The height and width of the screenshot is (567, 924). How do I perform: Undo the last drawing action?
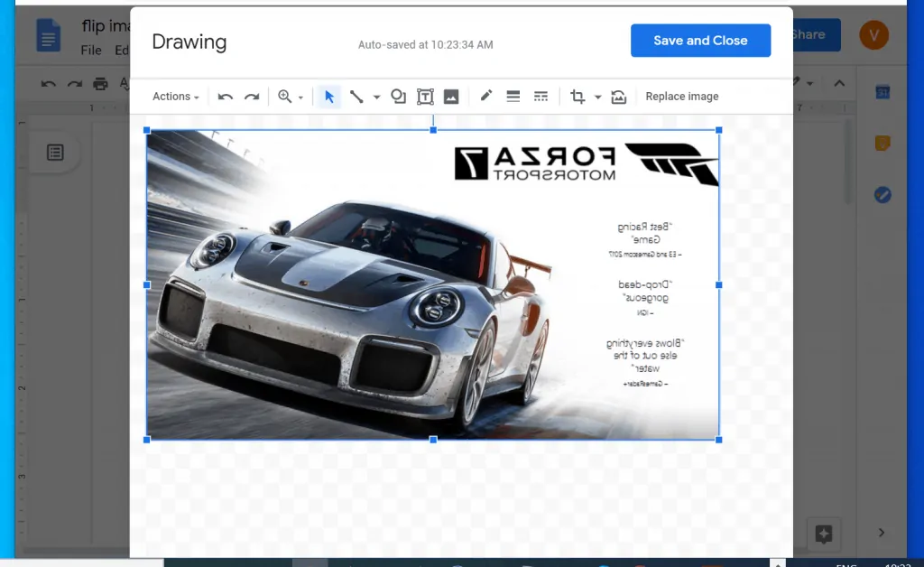point(225,97)
